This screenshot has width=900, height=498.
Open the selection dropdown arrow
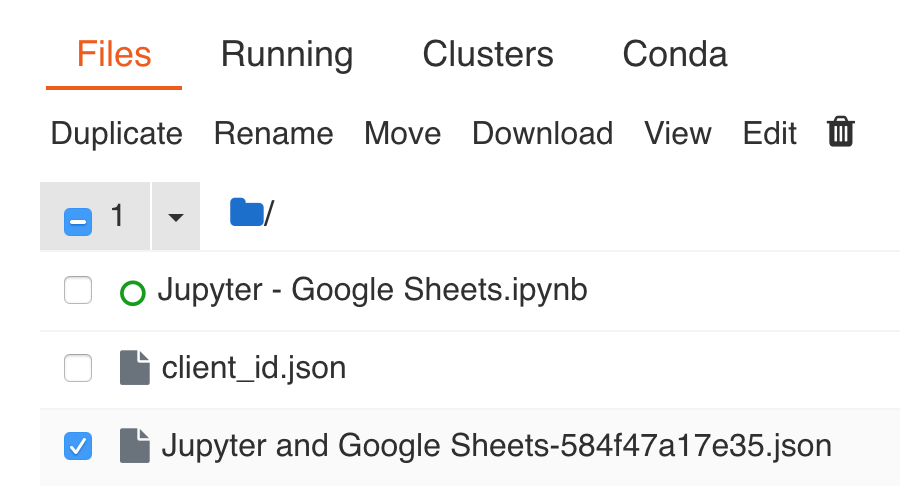point(176,217)
